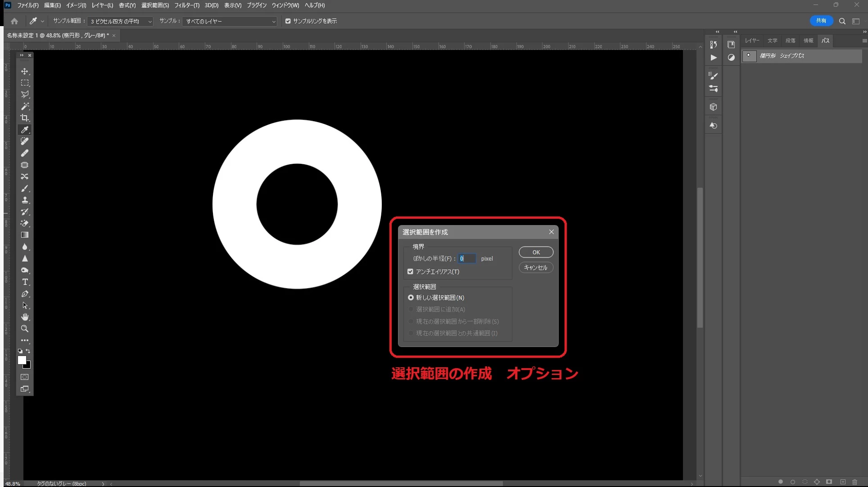Viewport: 868px width, 487px height.
Task: Click the キャンセル button
Action: pos(536,267)
